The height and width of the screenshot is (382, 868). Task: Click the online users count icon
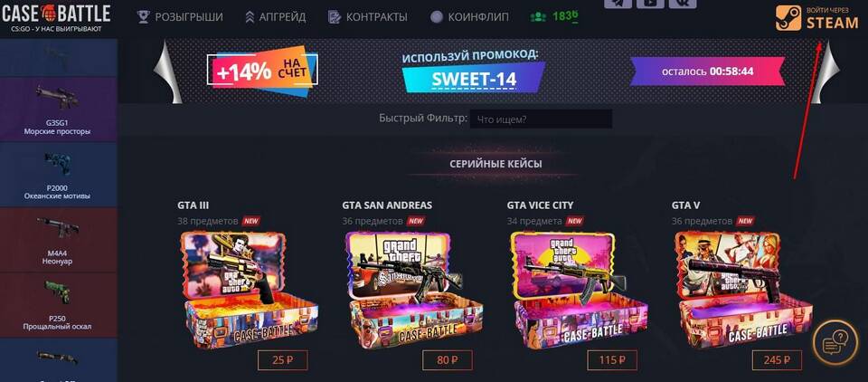[x=537, y=16]
